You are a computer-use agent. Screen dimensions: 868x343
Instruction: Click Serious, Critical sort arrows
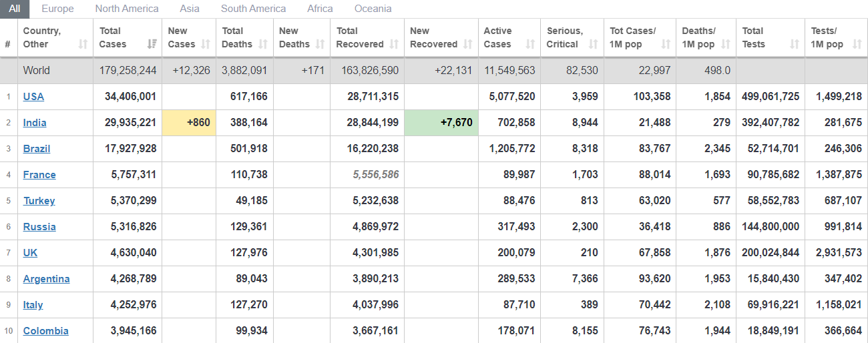click(593, 44)
